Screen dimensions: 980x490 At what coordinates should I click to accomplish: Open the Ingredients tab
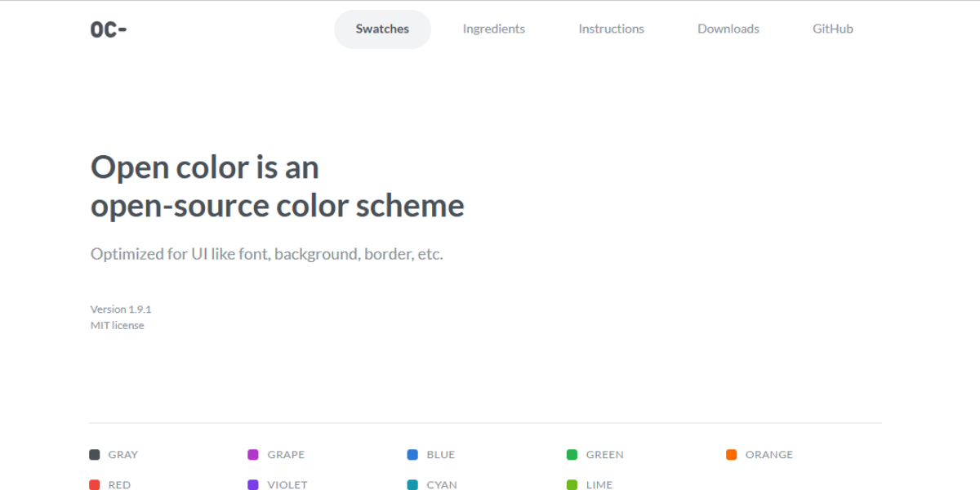493,29
